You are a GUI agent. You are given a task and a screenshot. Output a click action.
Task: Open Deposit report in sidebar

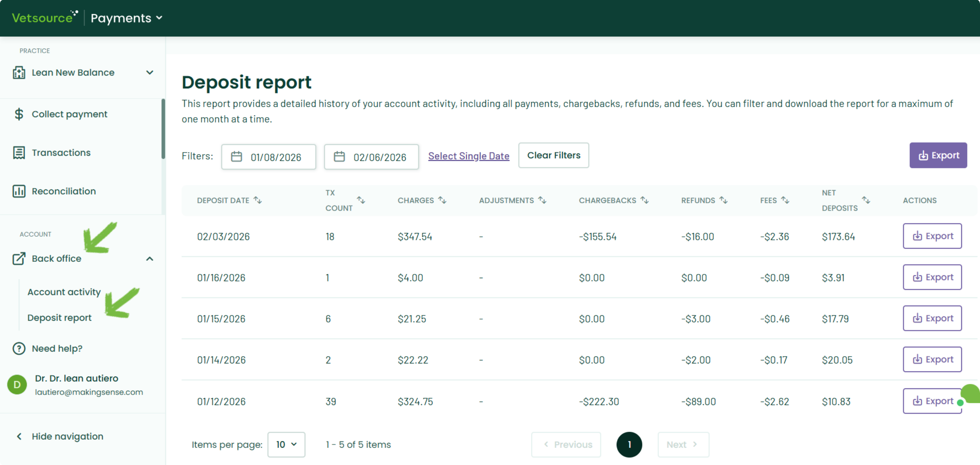coord(59,318)
